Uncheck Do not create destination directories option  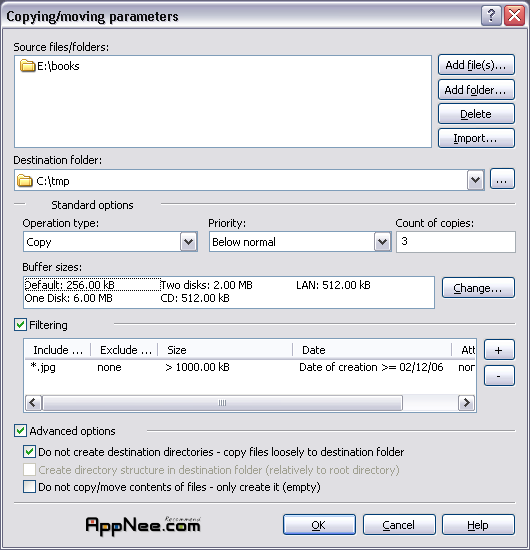tap(29, 452)
